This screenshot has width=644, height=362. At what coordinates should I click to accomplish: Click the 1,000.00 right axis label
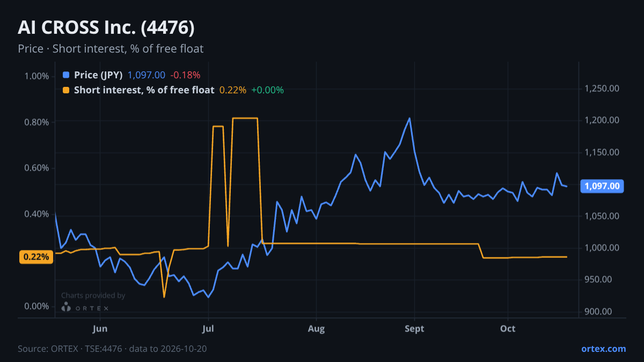pos(601,248)
